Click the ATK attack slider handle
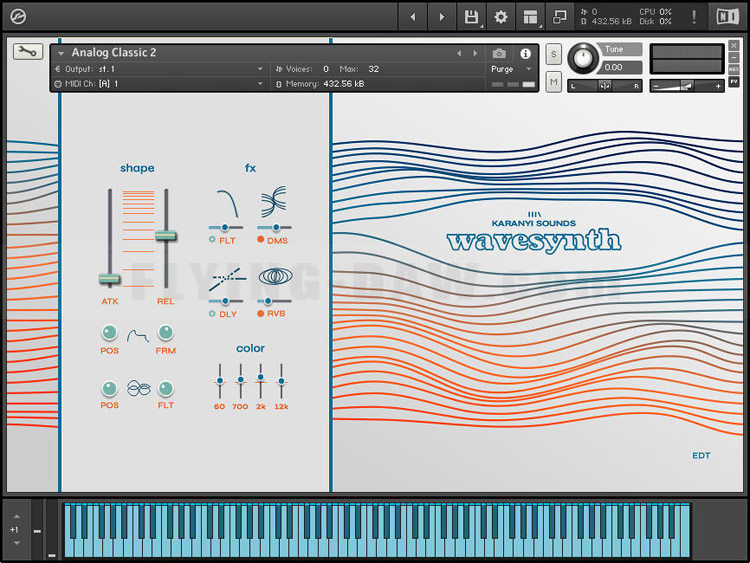The height and width of the screenshot is (563, 750). 109,279
